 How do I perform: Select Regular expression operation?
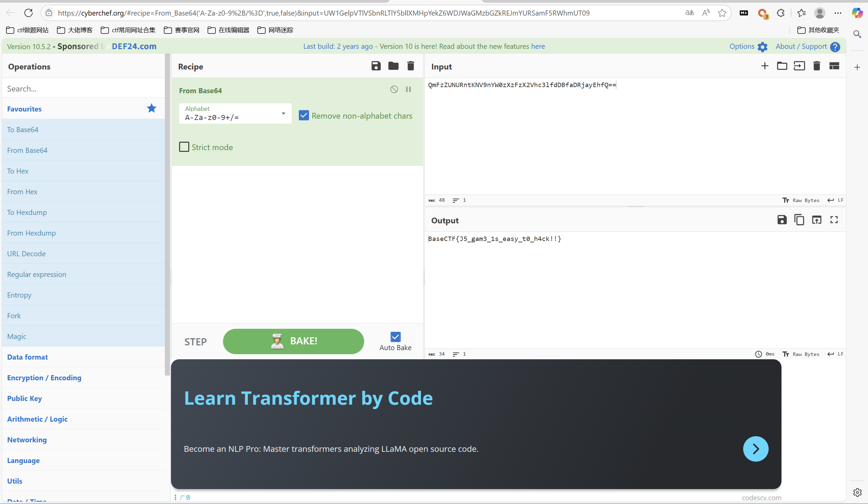click(x=83, y=274)
